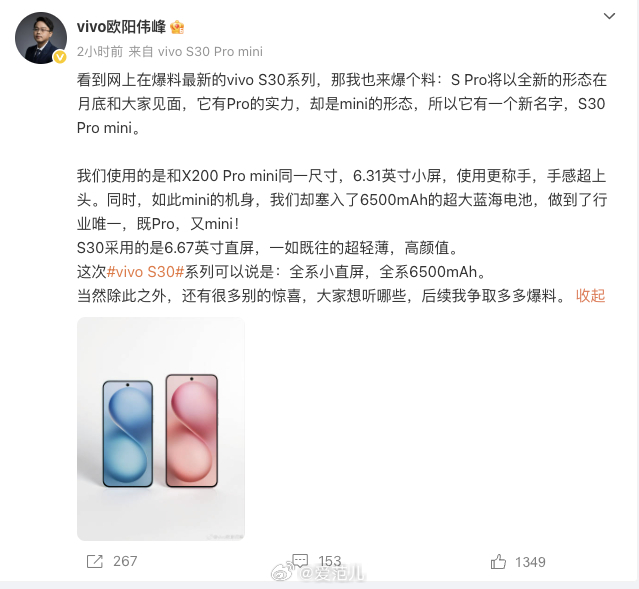The image size is (639, 589).
Task: Click the pink phone in the image
Action: [192, 430]
